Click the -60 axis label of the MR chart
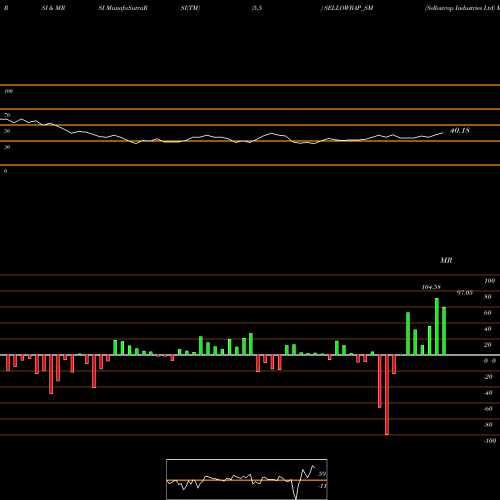 [488, 409]
